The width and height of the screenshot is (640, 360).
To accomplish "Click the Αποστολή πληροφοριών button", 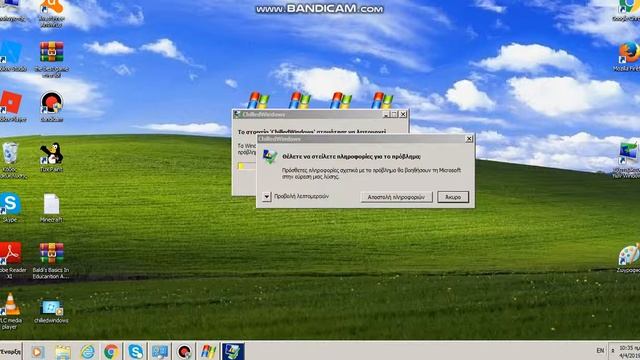I will pyautogui.click(x=396, y=197).
